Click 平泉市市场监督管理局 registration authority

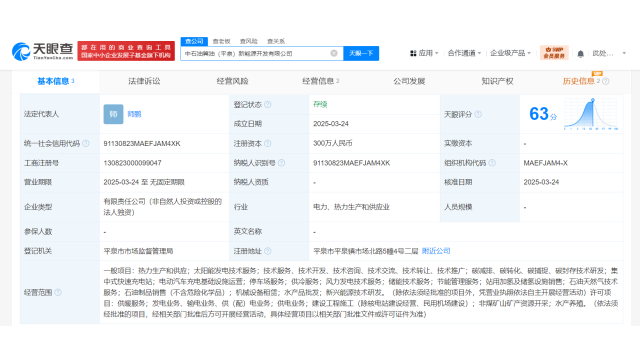tap(138, 251)
